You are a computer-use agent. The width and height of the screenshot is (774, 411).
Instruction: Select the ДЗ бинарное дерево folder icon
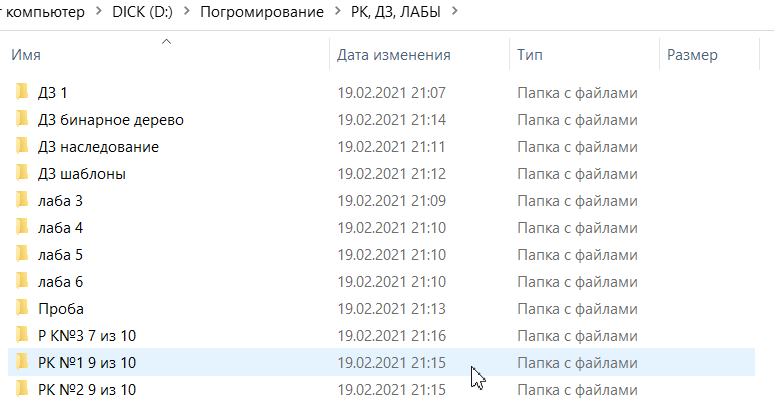point(21,120)
